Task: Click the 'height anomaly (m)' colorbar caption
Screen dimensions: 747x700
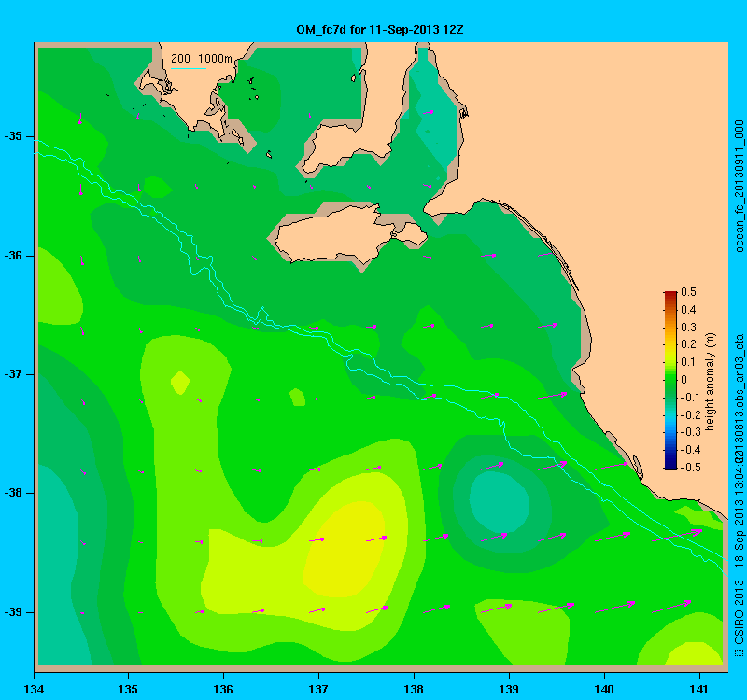Action: pos(711,382)
